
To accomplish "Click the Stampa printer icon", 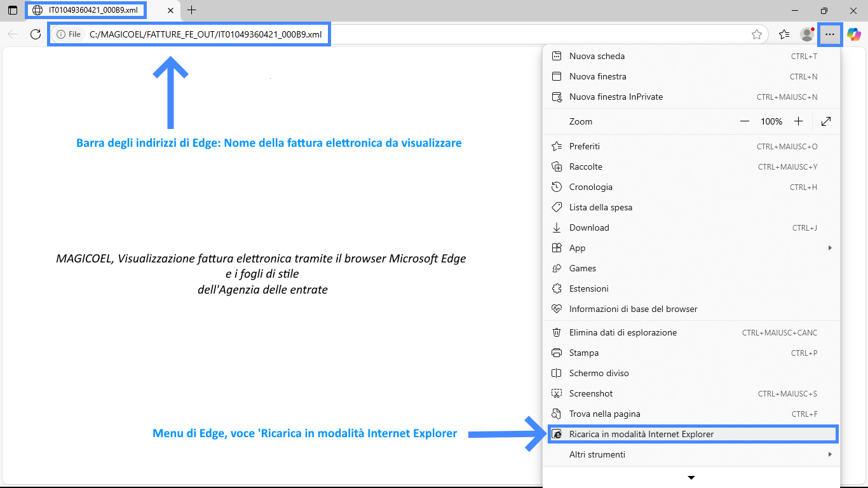I will pyautogui.click(x=557, y=353).
